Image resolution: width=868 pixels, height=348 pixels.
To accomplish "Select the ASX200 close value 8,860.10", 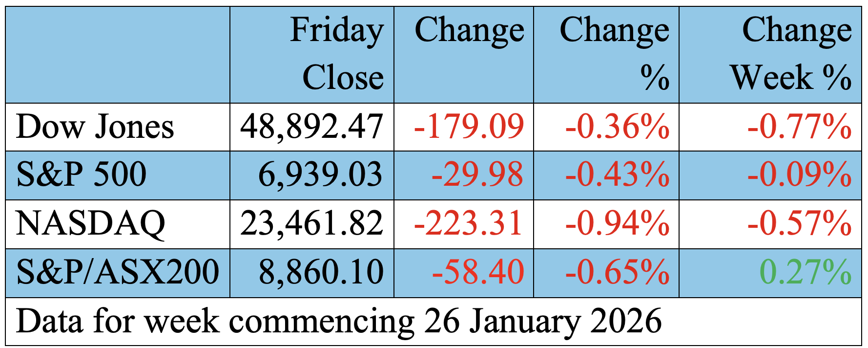I will pyautogui.click(x=321, y=272).
